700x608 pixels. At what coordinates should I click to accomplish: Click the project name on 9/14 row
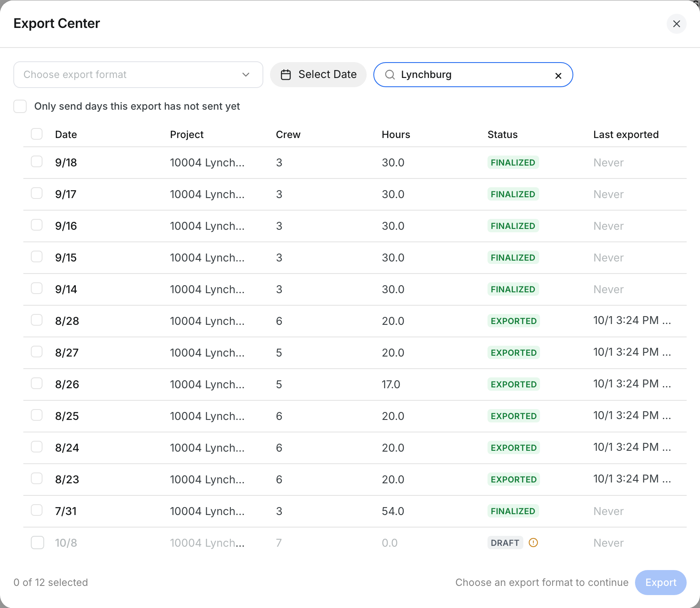coord(207,289)
